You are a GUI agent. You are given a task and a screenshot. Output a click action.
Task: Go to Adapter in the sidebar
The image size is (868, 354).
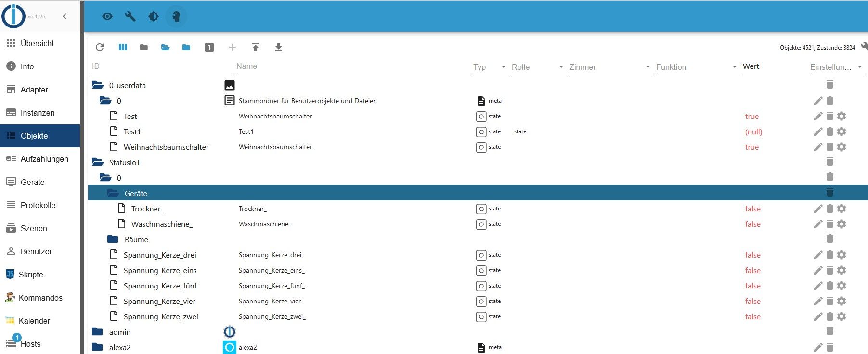point(39,90)
